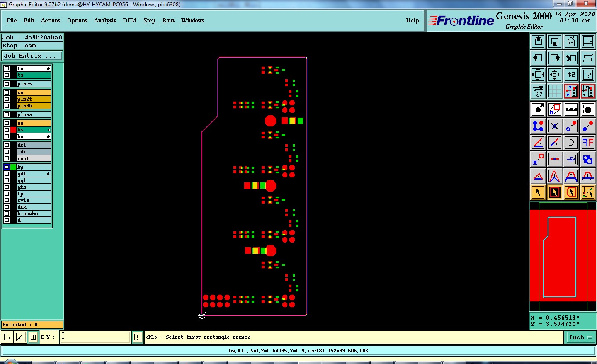The height and width of the screenshot is (364, 597).
Task: Click the Y = 3.574720" coordinate readout
Action: (556, 324)
